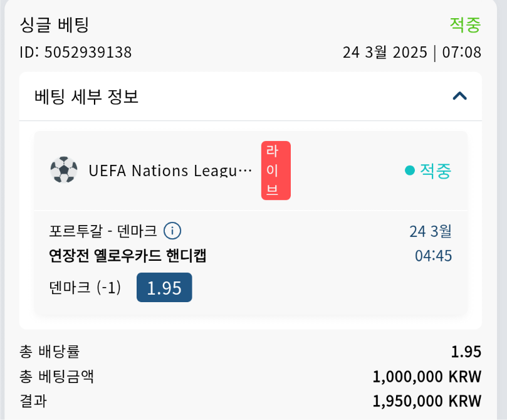The width and height of the screenshot is (507, 420).
Task: Collapse the 베팅 세부 정보 chevron
Action: (460, 96)
